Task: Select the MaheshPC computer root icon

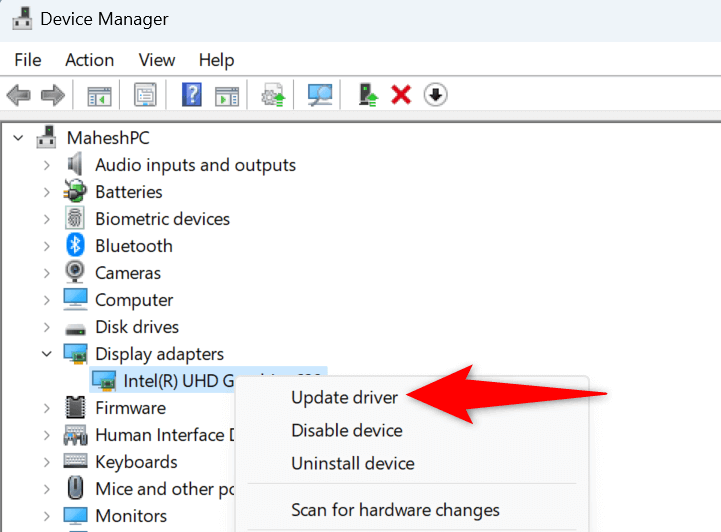Action: click(46, 137)
